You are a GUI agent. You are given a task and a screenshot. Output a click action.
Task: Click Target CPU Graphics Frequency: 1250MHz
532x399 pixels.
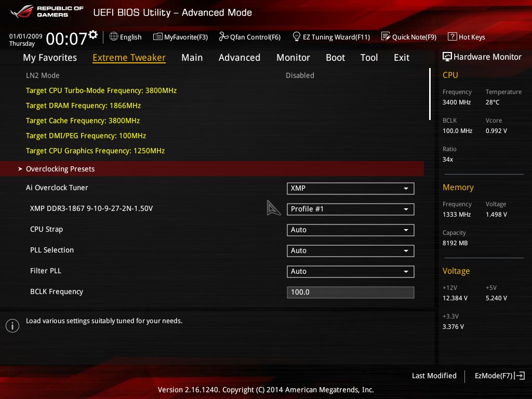click(x=96, y=151)
